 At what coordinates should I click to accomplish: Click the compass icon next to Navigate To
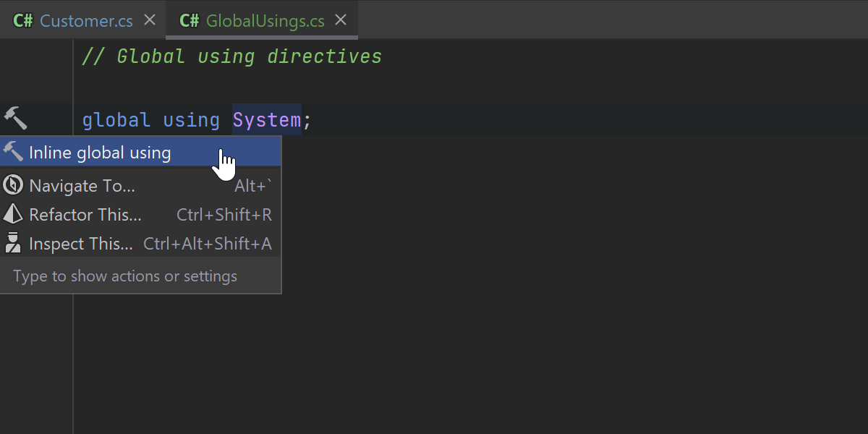(13, 186)
